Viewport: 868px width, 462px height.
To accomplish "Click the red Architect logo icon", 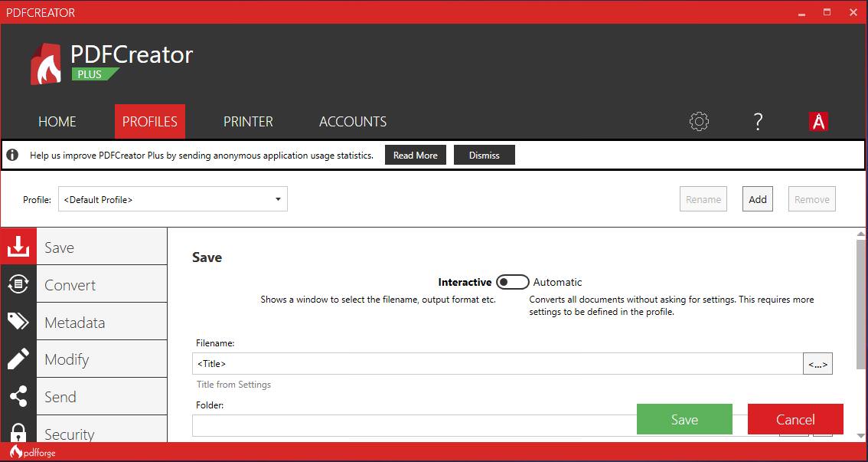I will (x=818, y=121).
